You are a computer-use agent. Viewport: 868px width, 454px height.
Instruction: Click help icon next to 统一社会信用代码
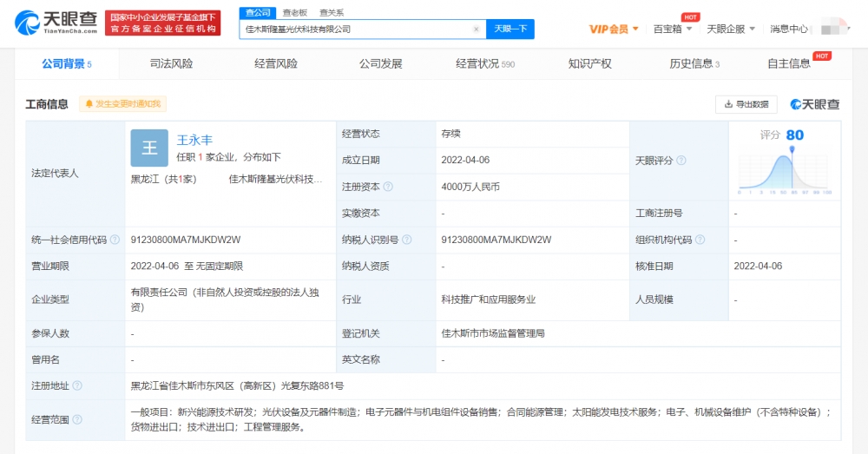[x=115, y=240]
